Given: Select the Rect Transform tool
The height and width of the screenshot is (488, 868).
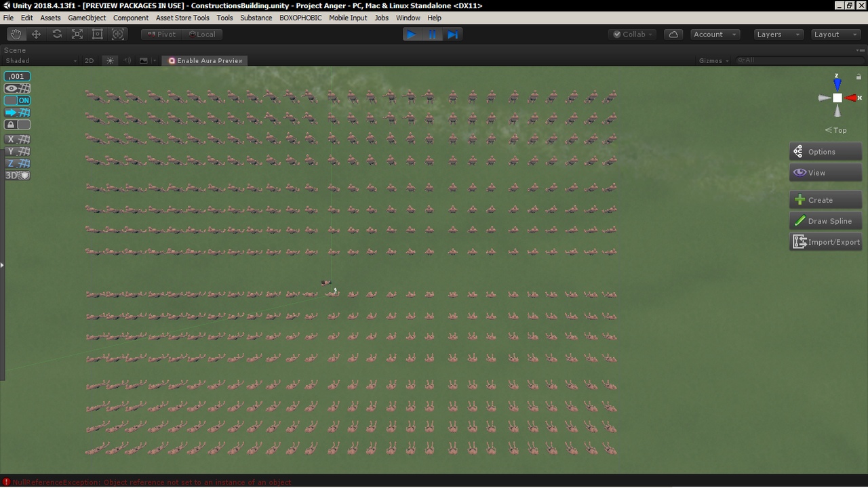Looking at the screenshot, I should coord(98,34).
